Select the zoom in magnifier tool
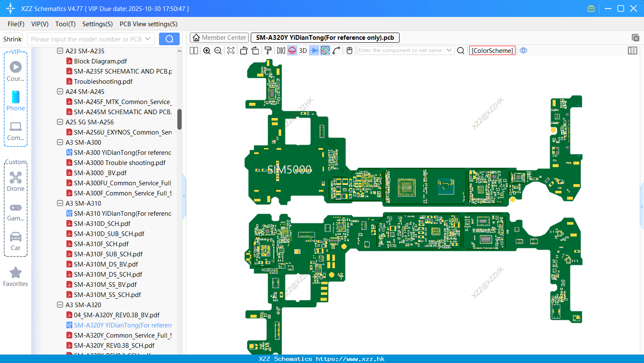Viewport: 644px width, 363px height. click(x=207, y=50)
